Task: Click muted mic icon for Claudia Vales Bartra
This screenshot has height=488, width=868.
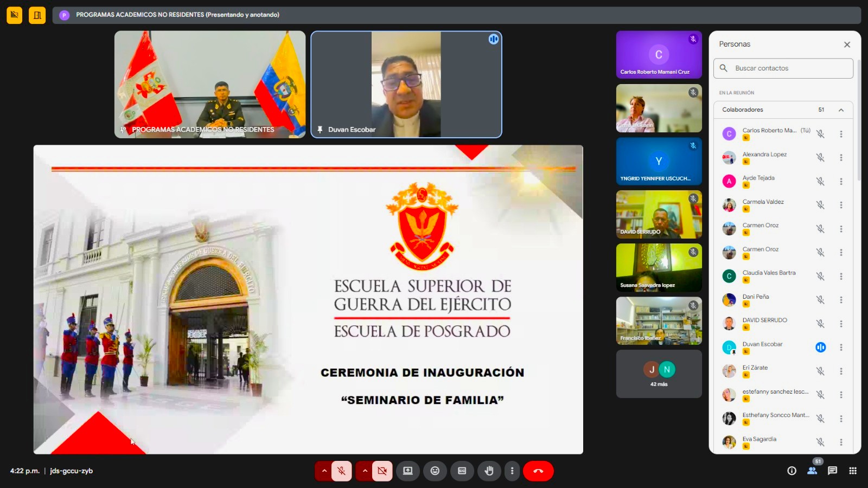Action: coord(820,276)
